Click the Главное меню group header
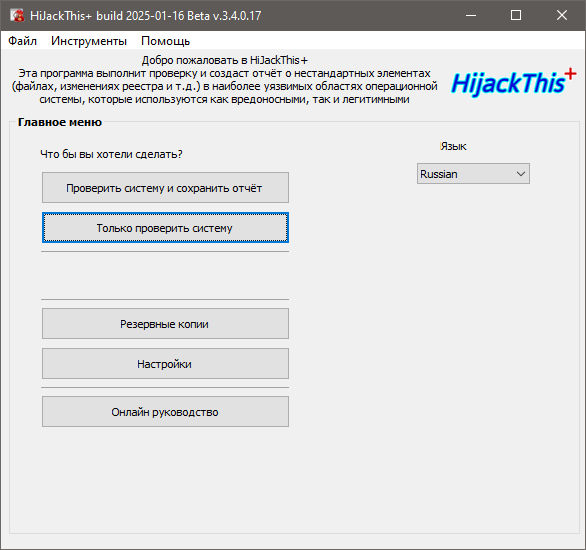Screen dimensions: 586x550 (x=60, y=122)
